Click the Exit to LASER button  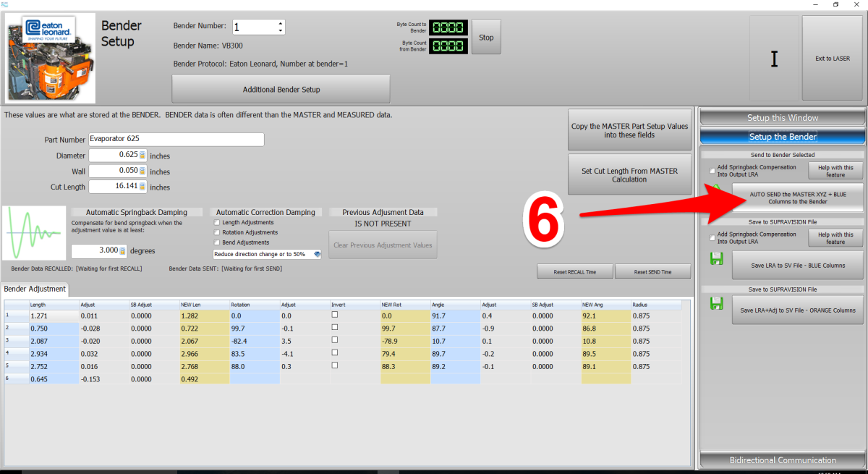tap(832, 59)
